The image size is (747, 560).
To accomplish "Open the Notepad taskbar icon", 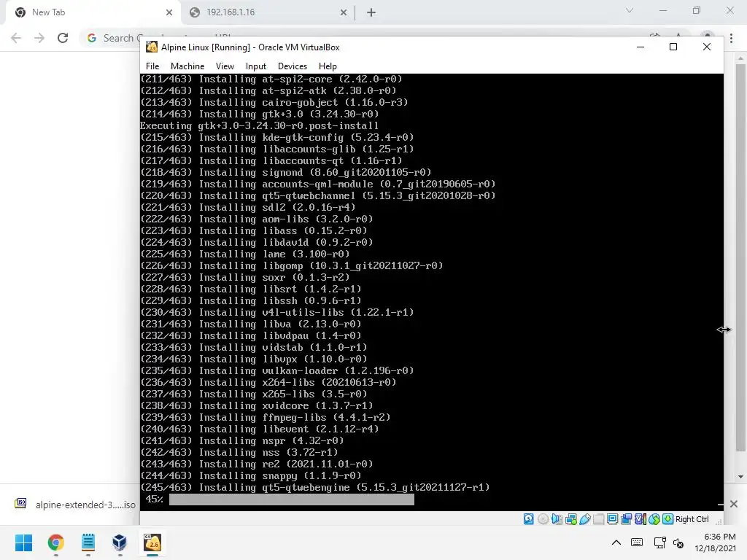I will click(x=88, y=542).
